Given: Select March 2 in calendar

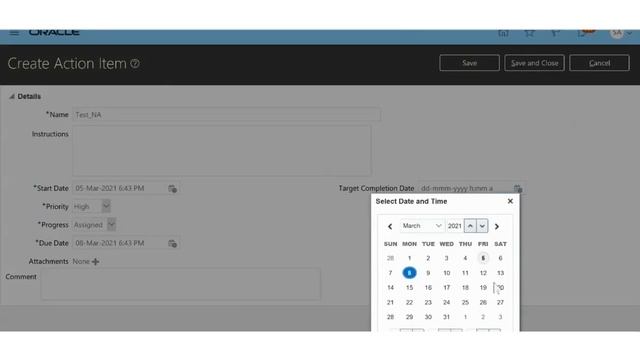Looking at the screenshot, I should 428,258.
